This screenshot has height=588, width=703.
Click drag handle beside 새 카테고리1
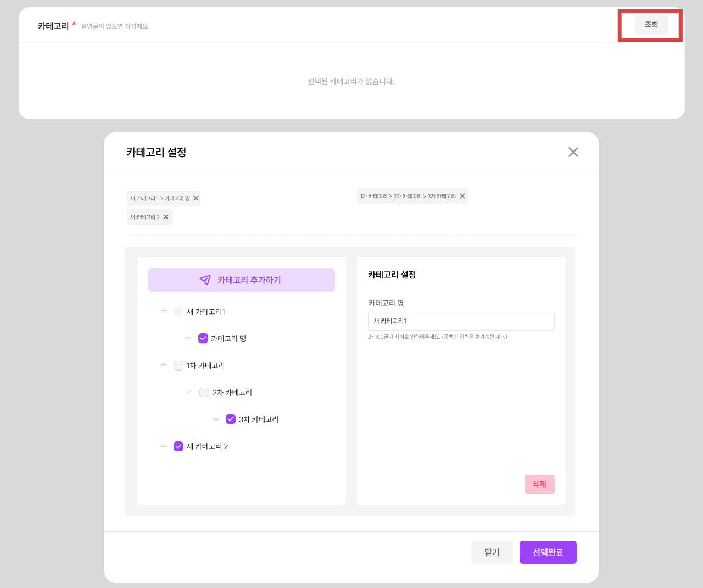(x=164, y=311)
